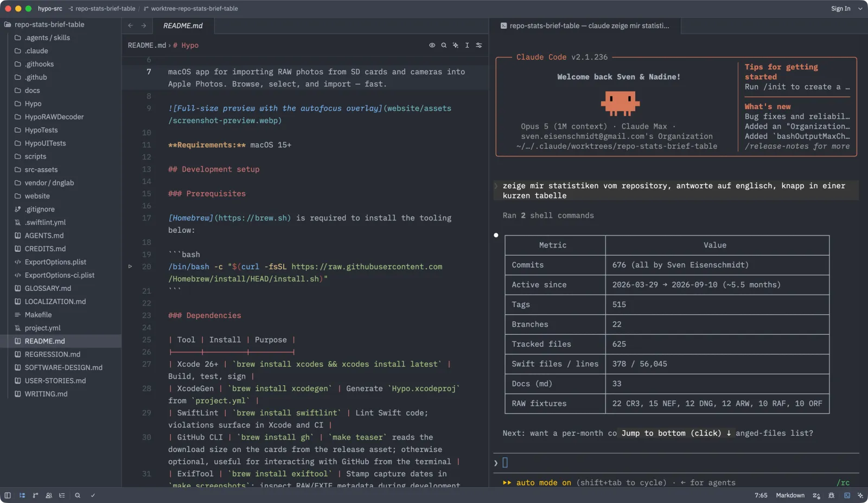868x503 pixels.
Task: Open the debugger bug icon
Action: (831, 495)
